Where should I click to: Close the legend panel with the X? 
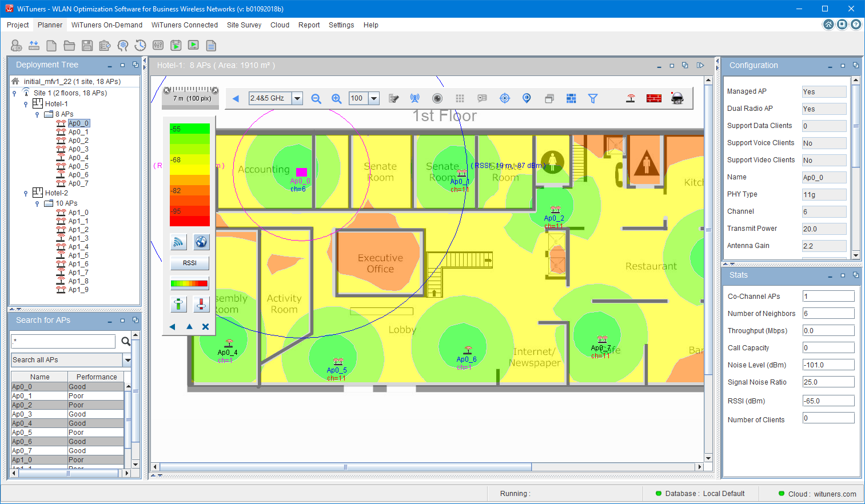[x=205, y=327]
